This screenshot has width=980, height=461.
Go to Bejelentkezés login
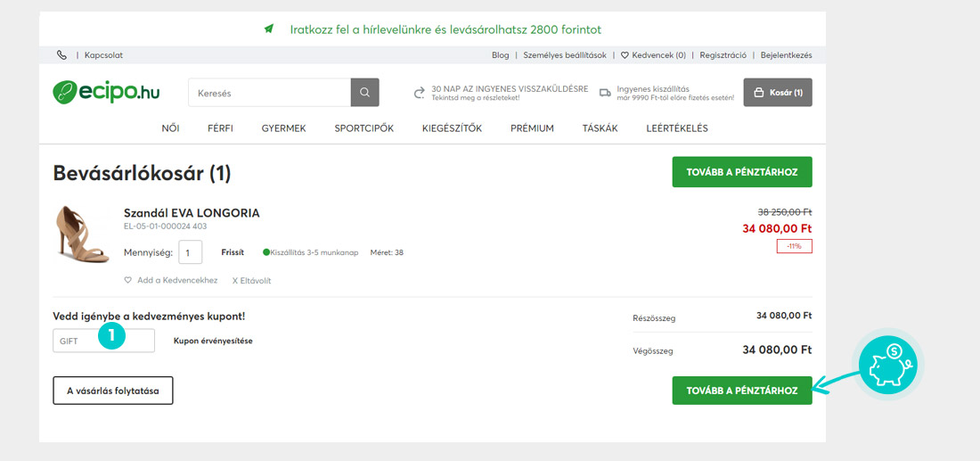pos(787,55)
